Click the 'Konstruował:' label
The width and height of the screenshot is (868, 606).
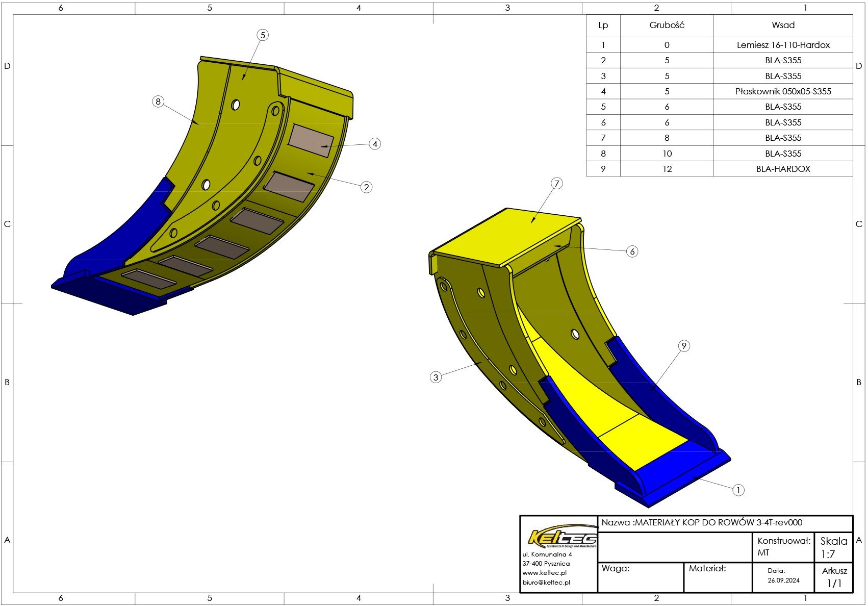(784, 541)
